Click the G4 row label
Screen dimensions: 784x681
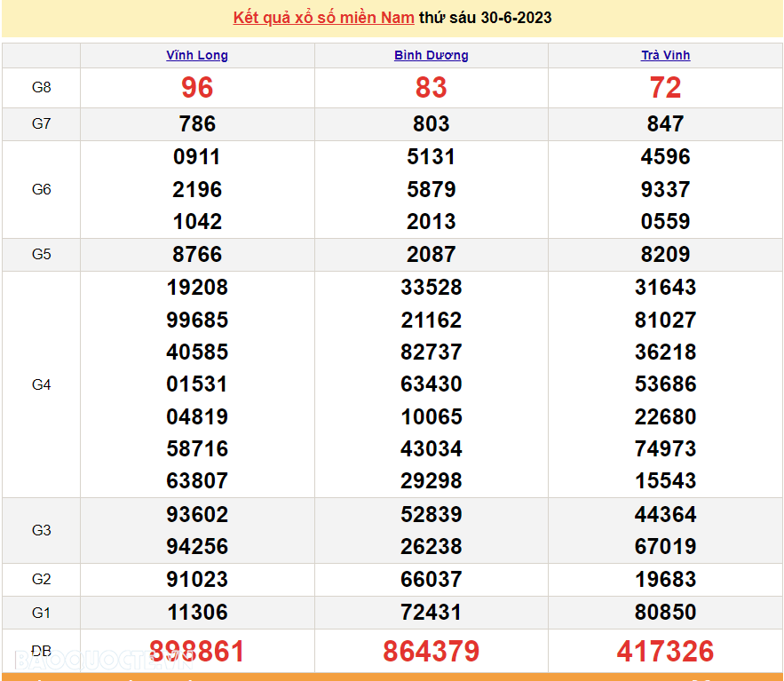coord(42,384)
